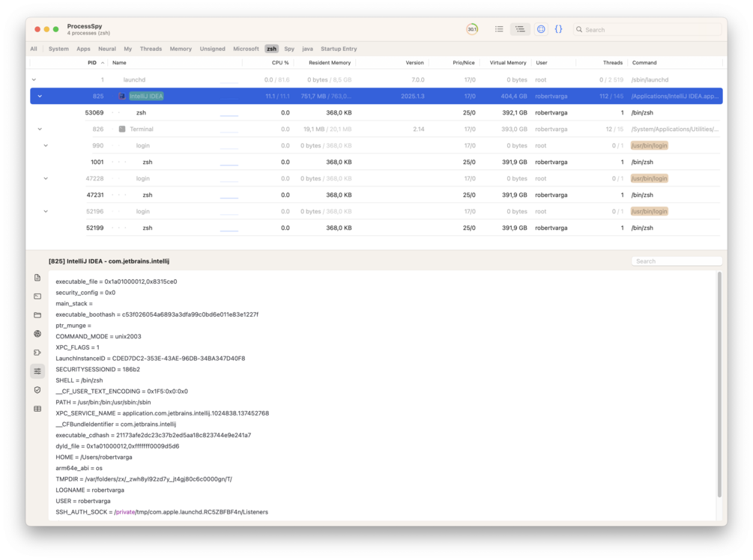
Task: Switch to flat list view
Action: (x=499, y=29)
